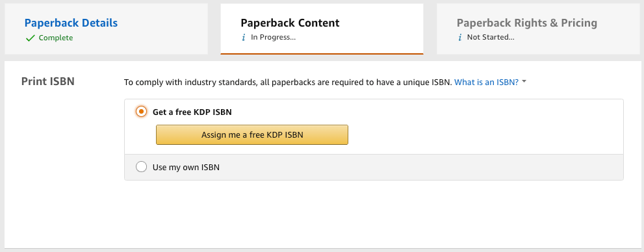Click the Complete status text
Viewport: 644px width, 252px height.
[x=56, y=38]
